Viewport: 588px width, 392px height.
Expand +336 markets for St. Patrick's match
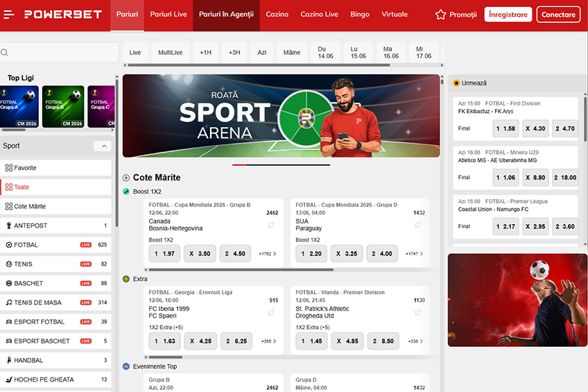(x=415, y=341)
